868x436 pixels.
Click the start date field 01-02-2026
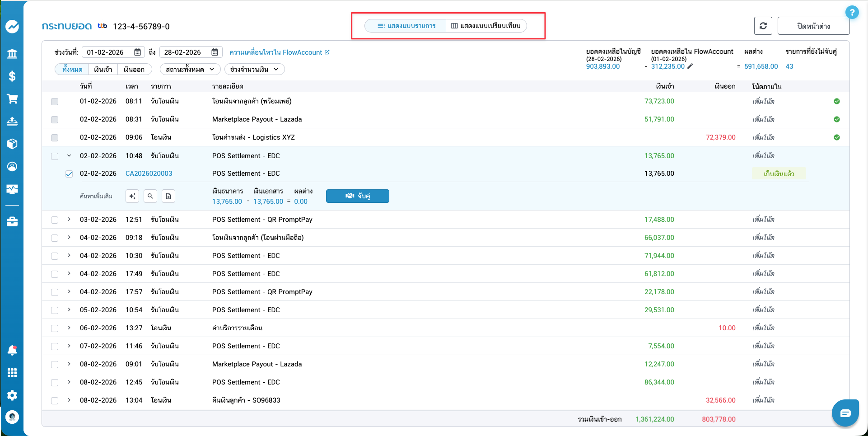[108, 52]
